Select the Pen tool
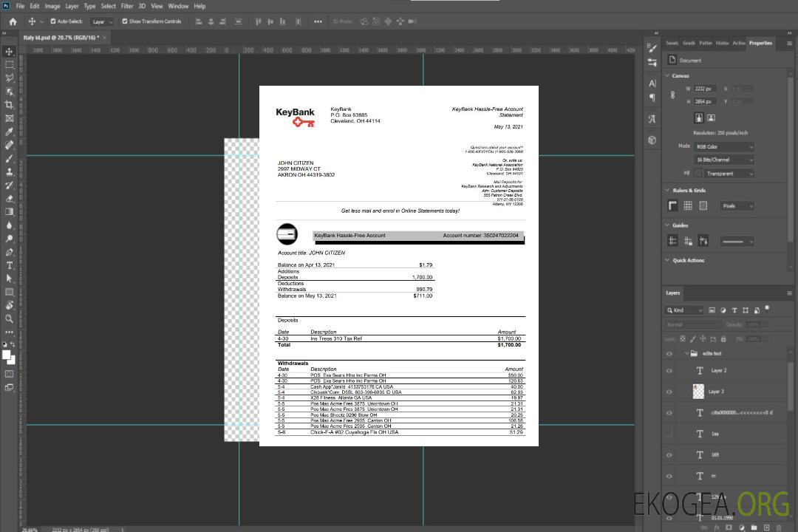798x532 pixels. coord(9,252)
